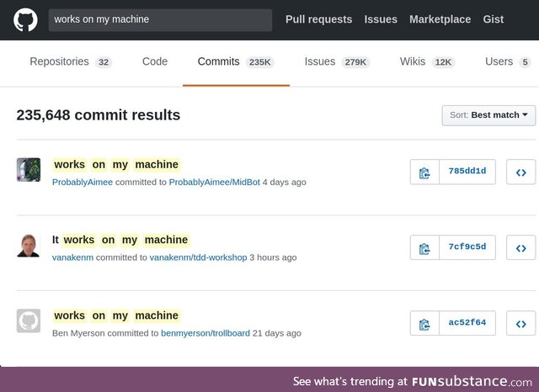Click the '4 days ago' timestamp
The image size is (539, 392).
(x=285, y=183)
